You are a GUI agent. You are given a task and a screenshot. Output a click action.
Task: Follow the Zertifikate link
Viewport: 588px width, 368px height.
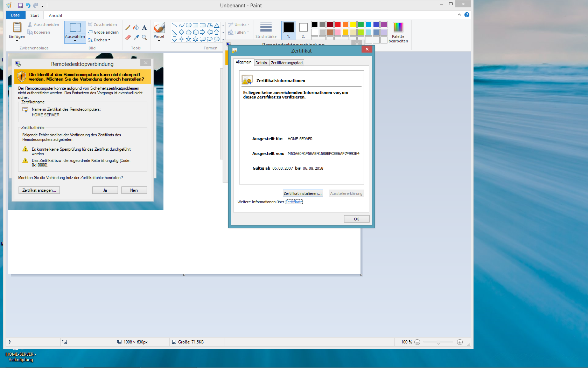pyautogui.click(x=294, y=202)
